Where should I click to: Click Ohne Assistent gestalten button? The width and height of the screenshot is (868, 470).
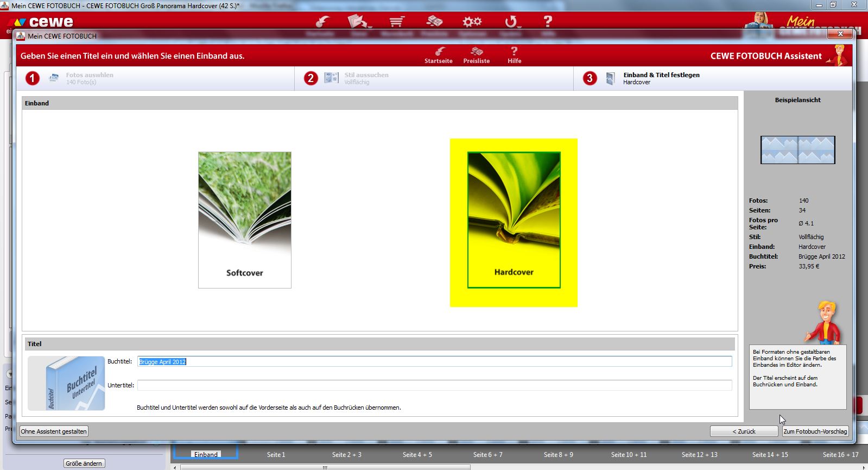click(54, 431)
